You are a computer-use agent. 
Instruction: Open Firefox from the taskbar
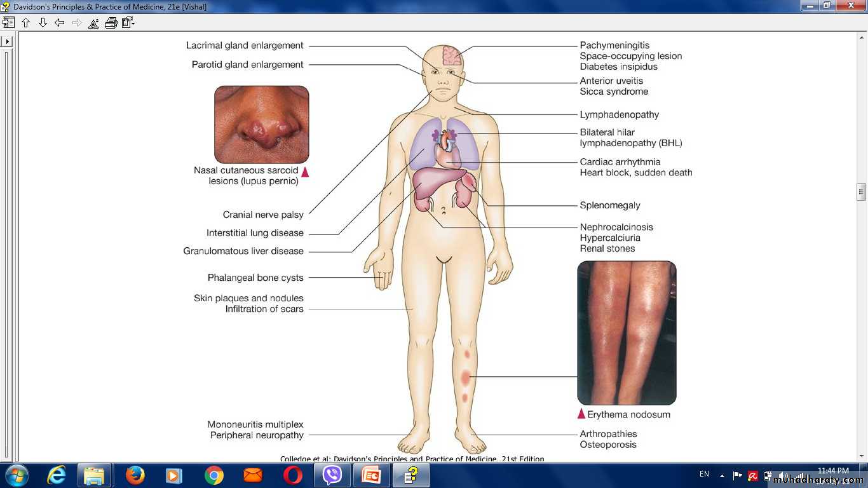click(x=135, y=475)
